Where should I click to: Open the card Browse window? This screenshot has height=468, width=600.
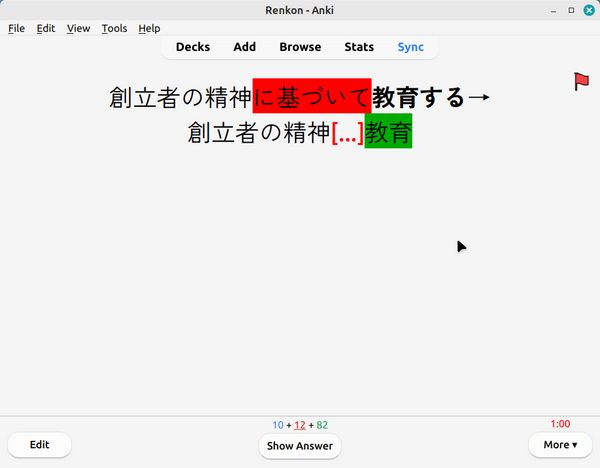coord(300,47)
